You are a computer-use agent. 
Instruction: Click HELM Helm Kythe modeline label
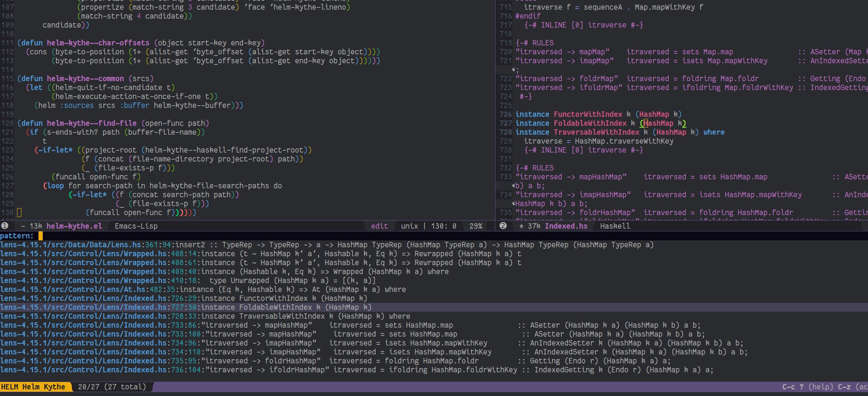pos(33,387)
